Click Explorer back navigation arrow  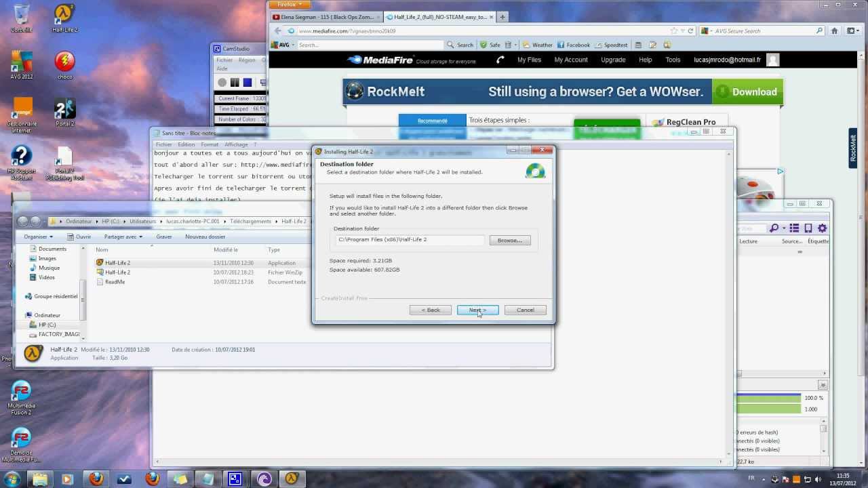coord(22,221)
